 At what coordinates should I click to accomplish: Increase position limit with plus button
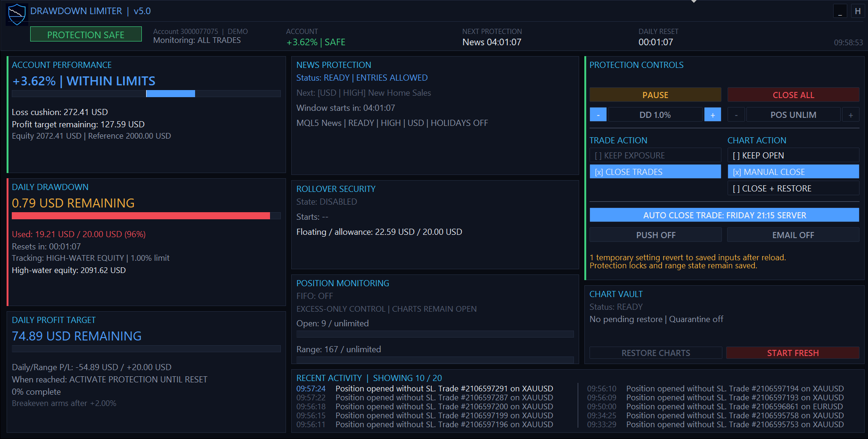click(851, 115)
